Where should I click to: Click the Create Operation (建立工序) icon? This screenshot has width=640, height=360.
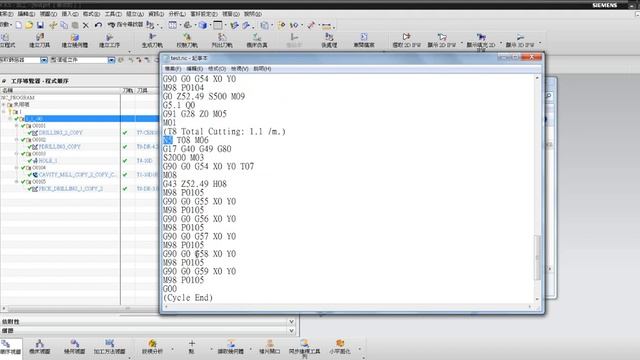point(109,40)
